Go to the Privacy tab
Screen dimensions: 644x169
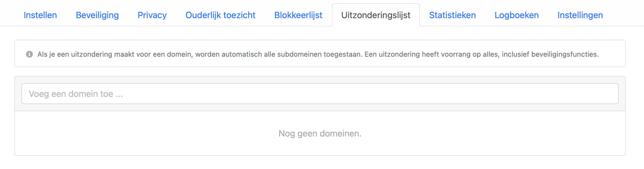(152, 15)
